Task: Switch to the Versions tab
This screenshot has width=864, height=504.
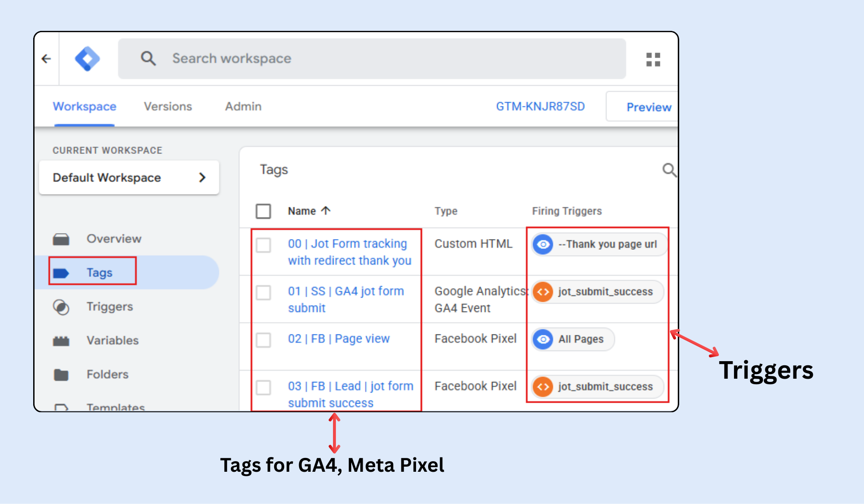Action: pyautogui.click(x=168, y=106)
